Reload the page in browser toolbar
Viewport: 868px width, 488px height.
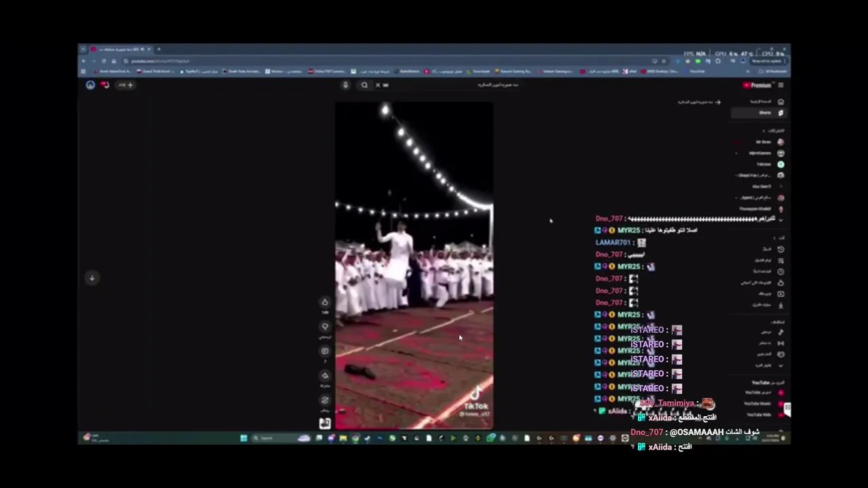(x=104, y=61)
